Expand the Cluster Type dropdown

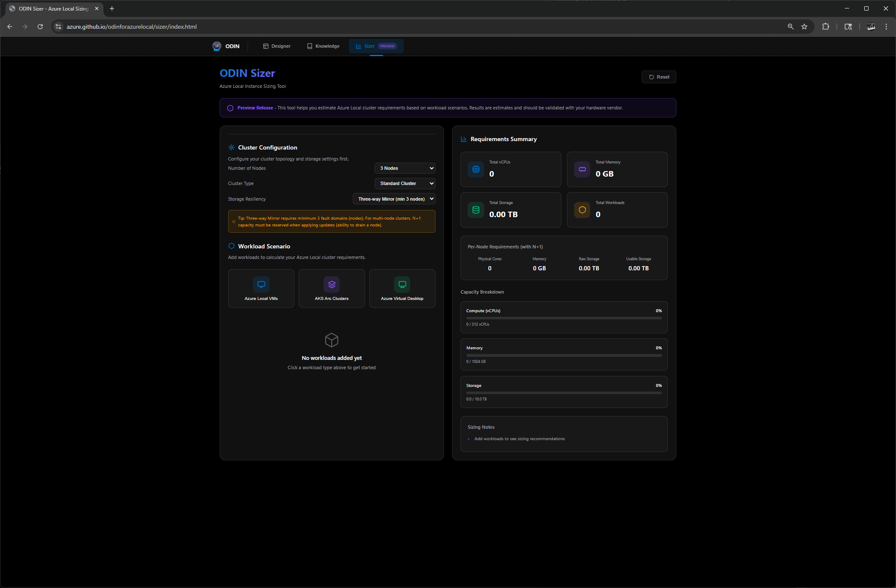click(x=405, y=183)
